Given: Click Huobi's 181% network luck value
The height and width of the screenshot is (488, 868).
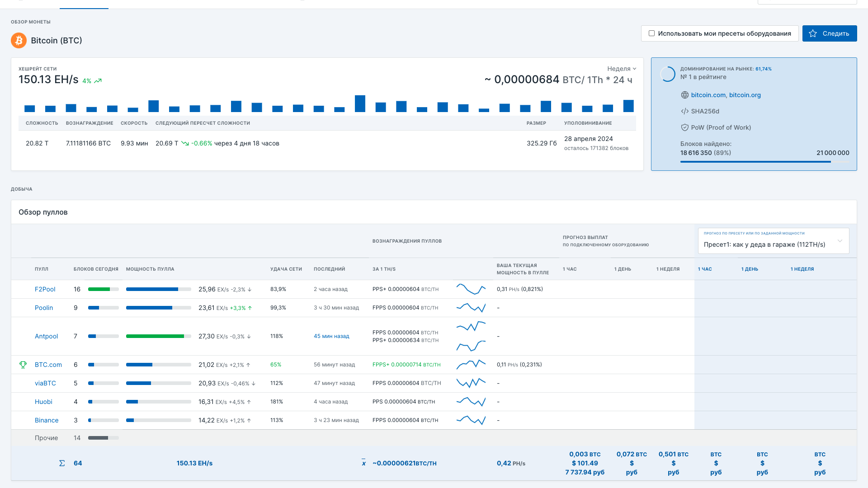Looking at the screenshot, I should 277,402.
